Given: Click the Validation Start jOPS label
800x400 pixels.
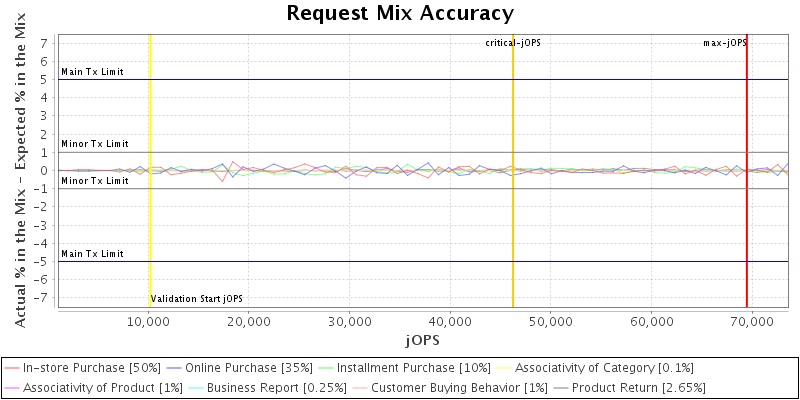Looking at the screenshot, I should point(197,299).
